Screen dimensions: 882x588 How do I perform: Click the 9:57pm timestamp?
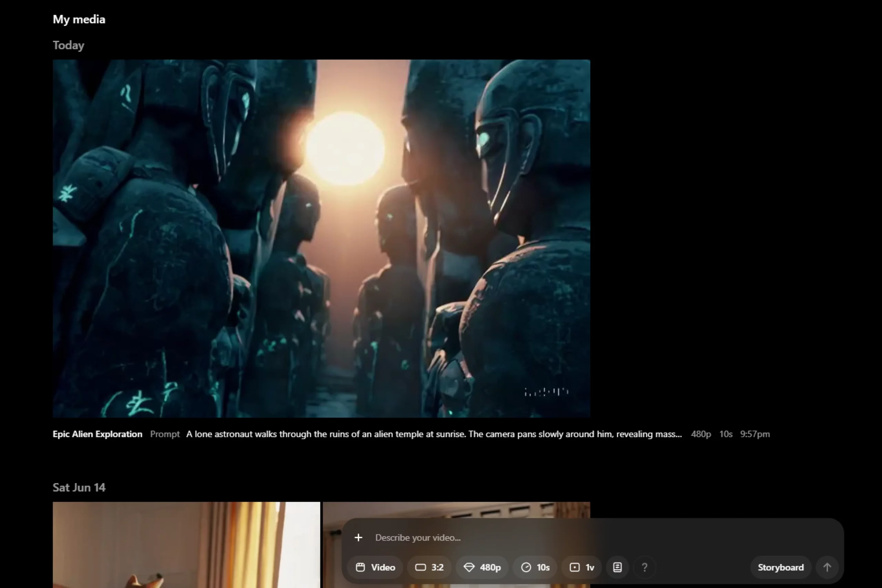[755, 434]
